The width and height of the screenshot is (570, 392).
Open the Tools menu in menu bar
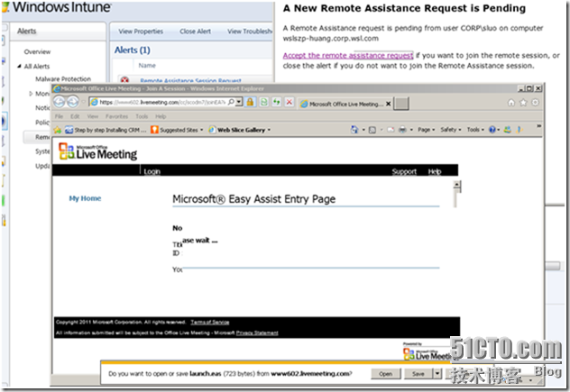coord(142,116)
